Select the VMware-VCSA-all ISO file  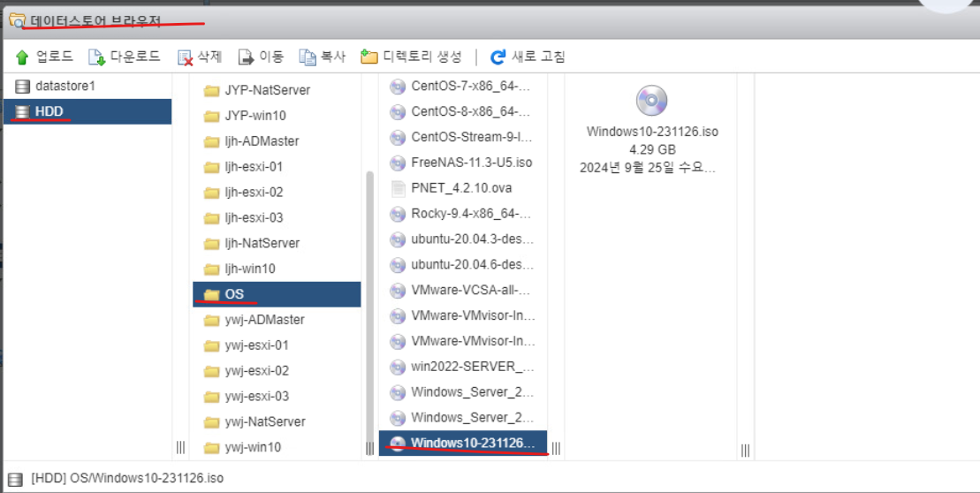click(463, 291)
